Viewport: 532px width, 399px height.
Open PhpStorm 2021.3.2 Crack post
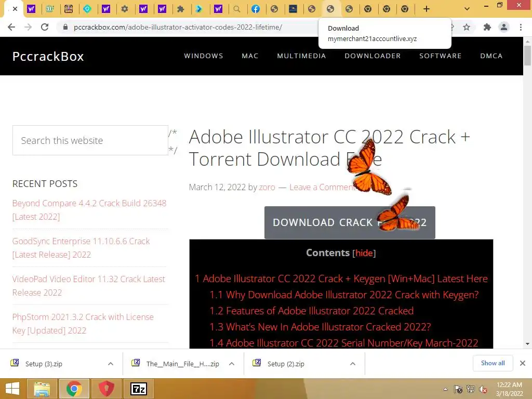point(83,324)
